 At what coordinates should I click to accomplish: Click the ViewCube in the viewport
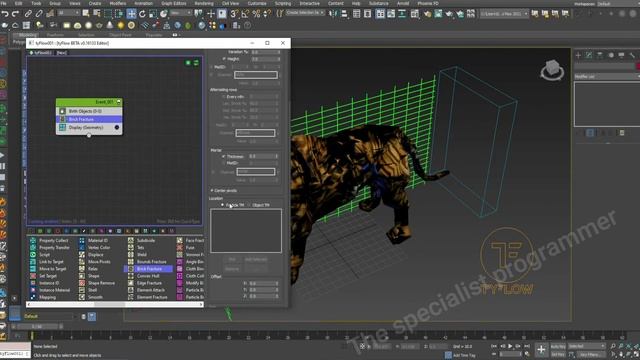[552, 70]
